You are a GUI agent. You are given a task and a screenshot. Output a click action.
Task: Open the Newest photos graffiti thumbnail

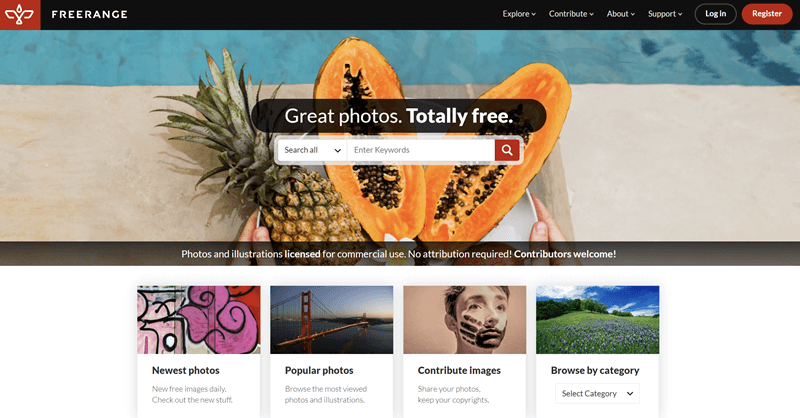[199, 319]
